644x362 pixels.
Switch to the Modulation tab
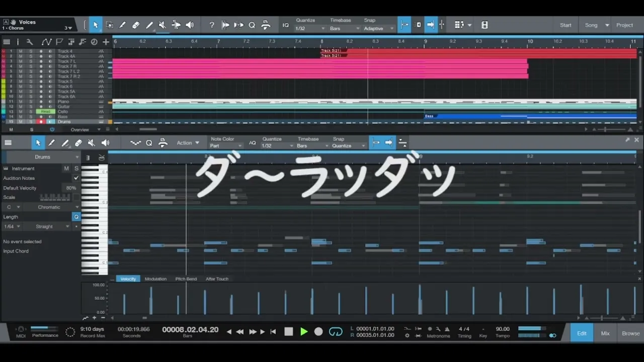155,279
